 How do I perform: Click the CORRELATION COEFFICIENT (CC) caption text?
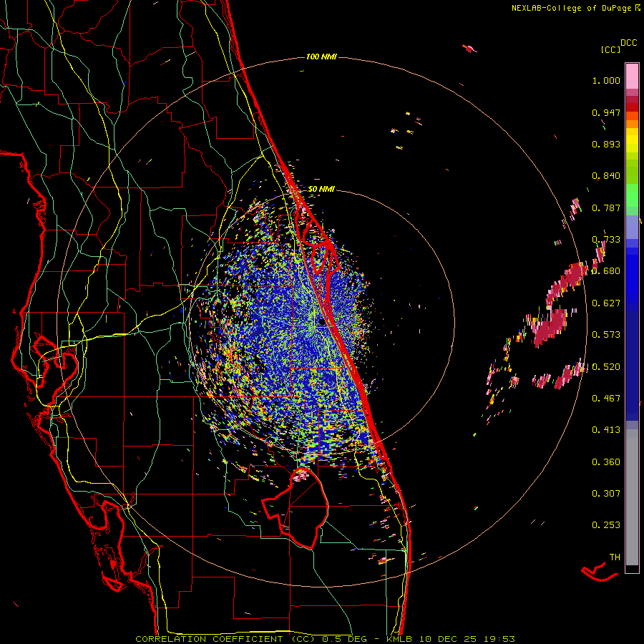(225, 639)
